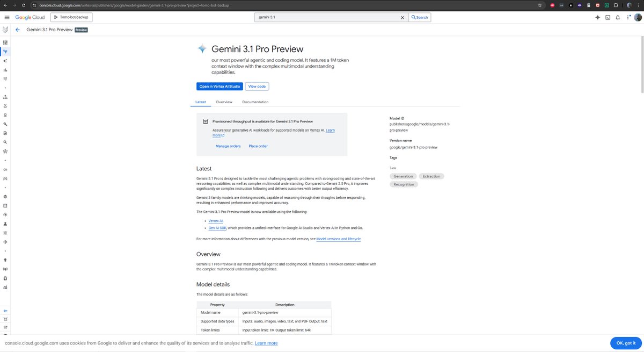
Task: Click Manage orders link
Action: pos(228,146)
